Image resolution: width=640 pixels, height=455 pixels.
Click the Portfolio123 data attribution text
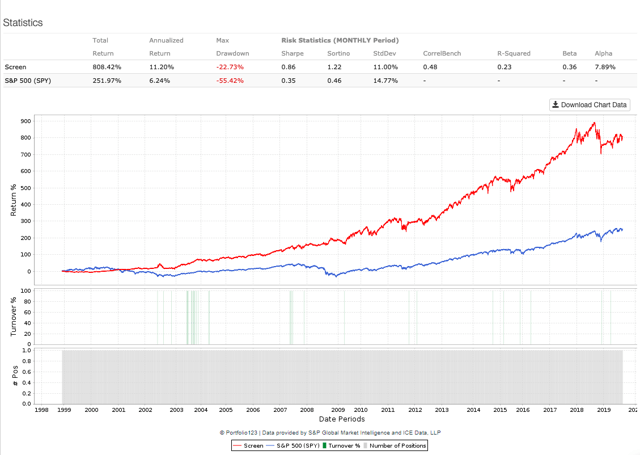click(330, 433)
